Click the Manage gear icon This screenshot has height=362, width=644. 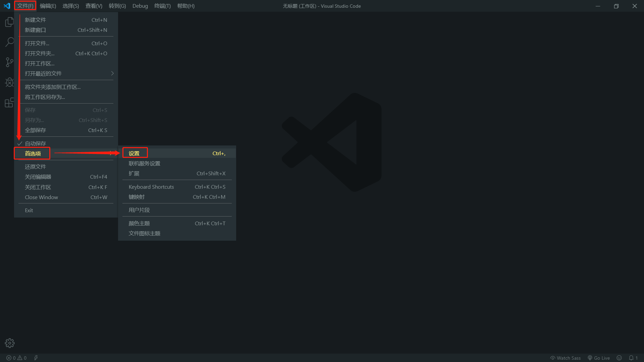pyautogui.click(x=9, y=343)
